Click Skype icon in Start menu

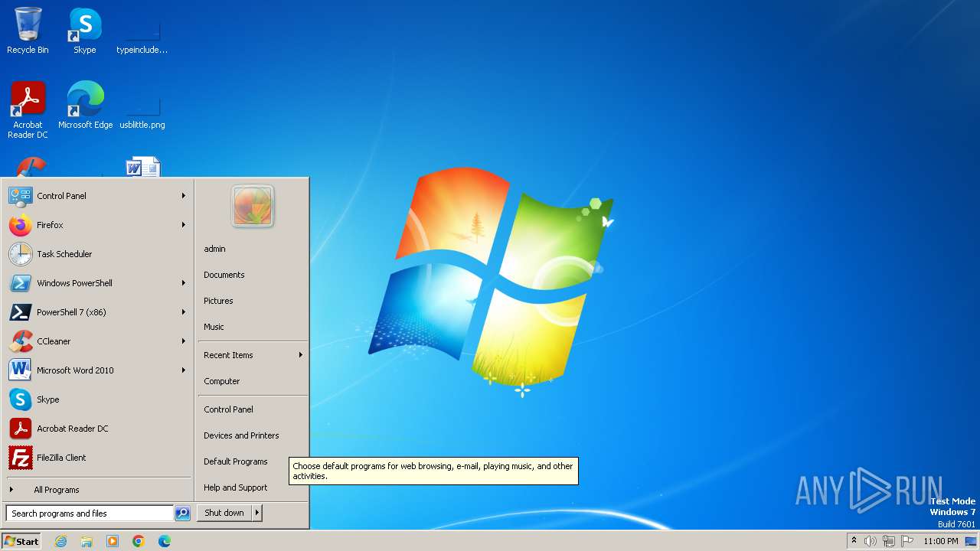(x=21, y=399)
